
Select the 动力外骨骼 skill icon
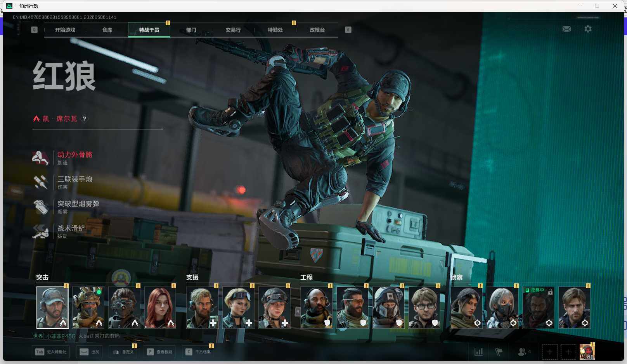40,158
